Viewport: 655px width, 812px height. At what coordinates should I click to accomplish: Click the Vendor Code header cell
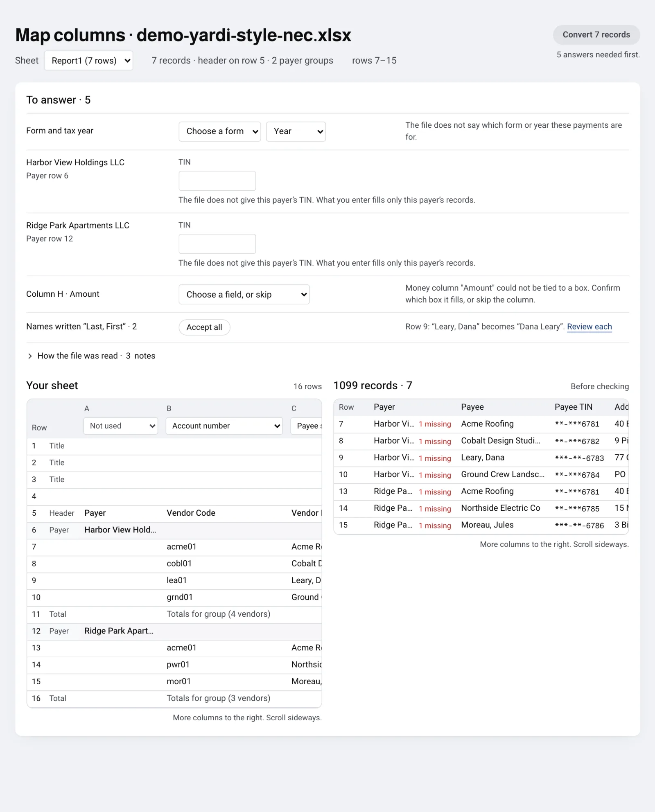click(191, 513)
